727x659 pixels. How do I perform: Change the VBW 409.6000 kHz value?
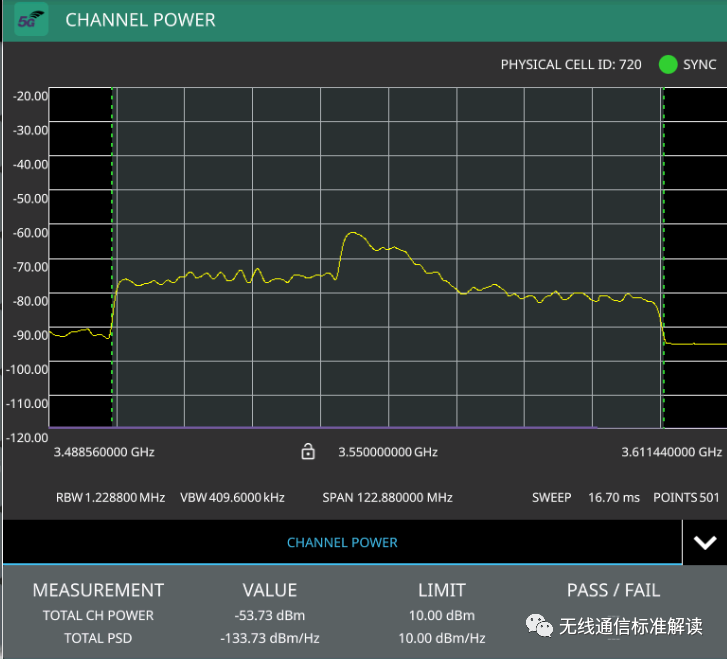pos(232,497)
